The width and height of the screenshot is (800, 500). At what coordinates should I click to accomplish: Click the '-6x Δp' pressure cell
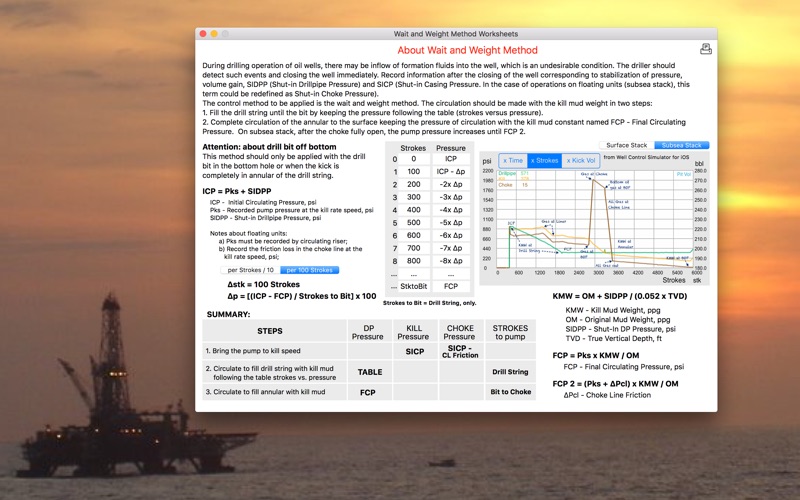[451, 235]
